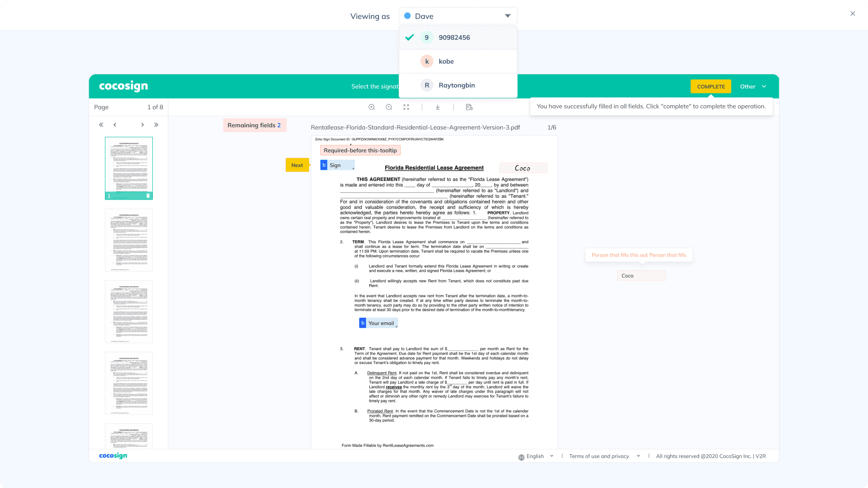The width and height of the screenshot is (868, 488).
Task: Click the fullscreen view icon
Action: pyautogui.click(x=407, y=107)
